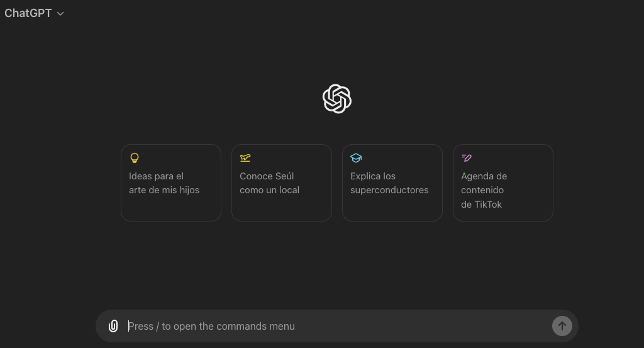Expand the chevron beside ChatGPT
Screen dimensions: 644x348
[x=60, y=14]
